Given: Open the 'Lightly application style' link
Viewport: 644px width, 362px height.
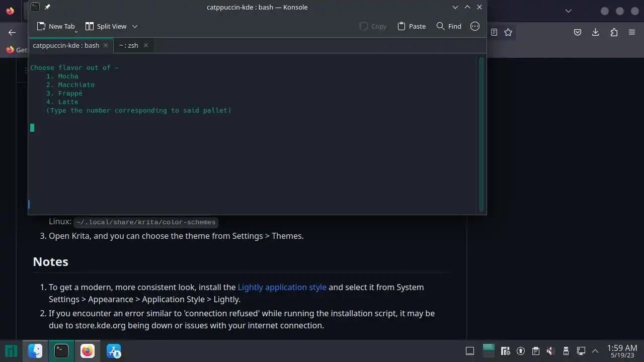Looking at the screenshot, I should (282, 287).
